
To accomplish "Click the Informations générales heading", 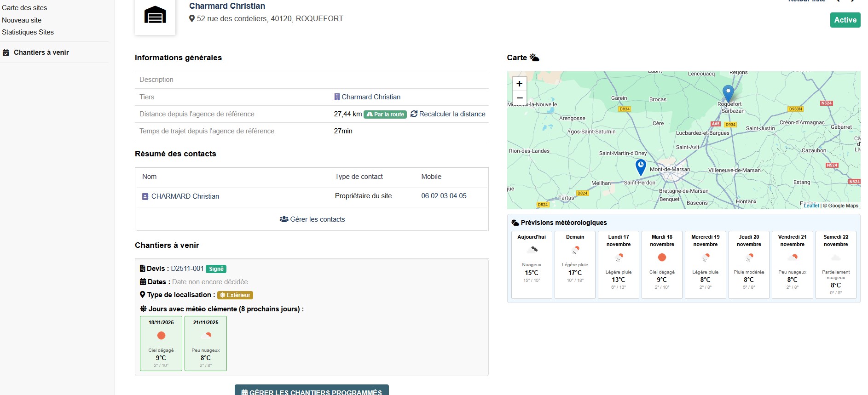I will point(178,57).
